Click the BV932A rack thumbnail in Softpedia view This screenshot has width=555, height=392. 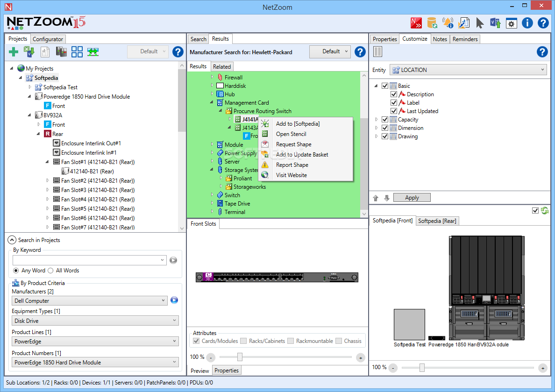click(487, 287)
